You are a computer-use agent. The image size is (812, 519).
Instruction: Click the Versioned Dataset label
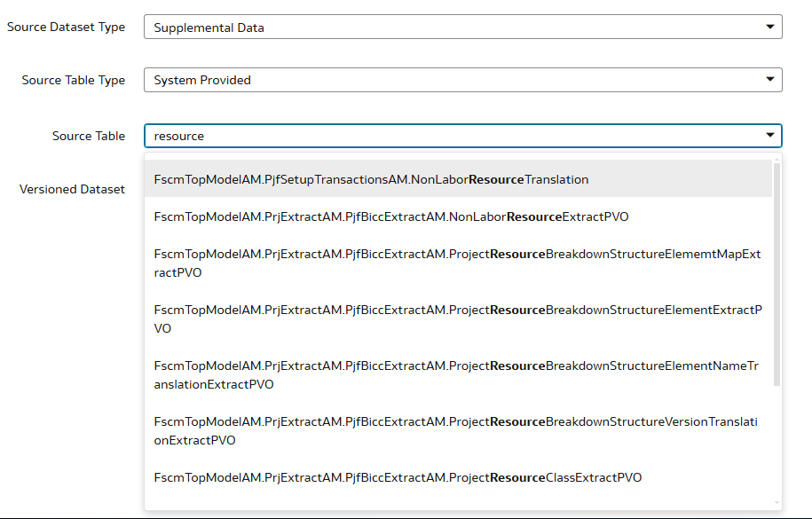coord(72,189)
